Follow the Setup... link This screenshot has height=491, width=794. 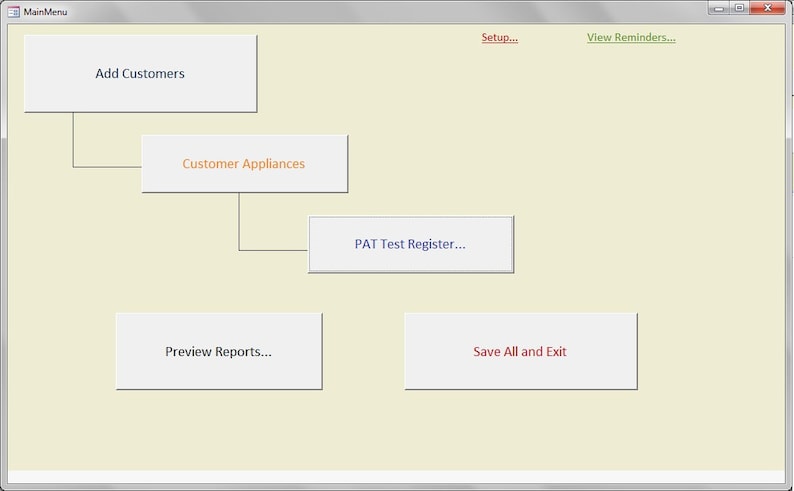pos(499,37)
